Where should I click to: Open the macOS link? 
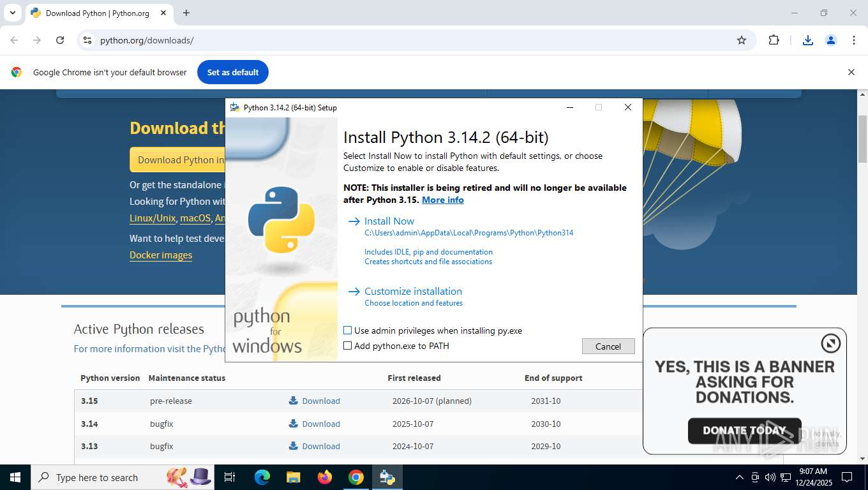pos(195,218)
